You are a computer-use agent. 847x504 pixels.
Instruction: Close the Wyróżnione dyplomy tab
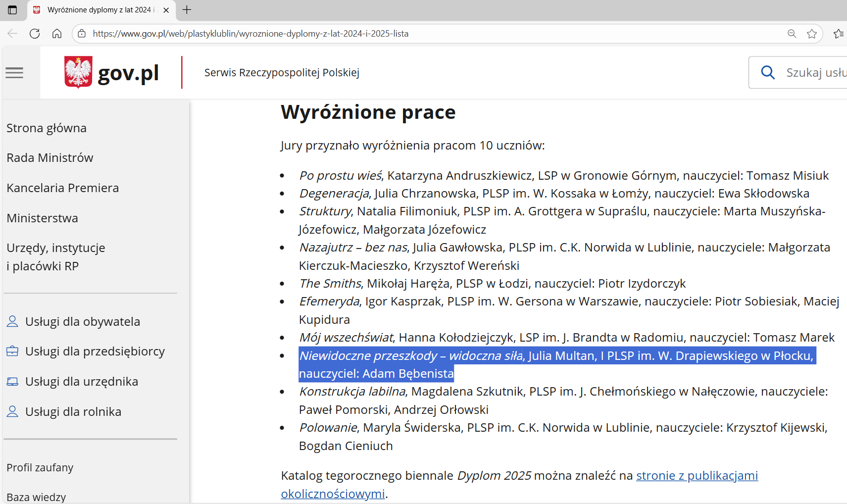pyautogui.click(x=166, y=10)
